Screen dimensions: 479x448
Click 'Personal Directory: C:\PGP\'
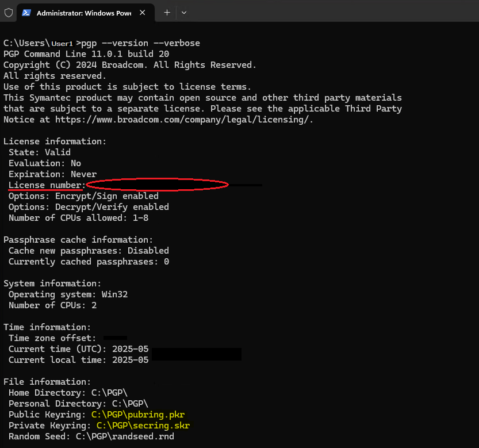click(79, 404)
